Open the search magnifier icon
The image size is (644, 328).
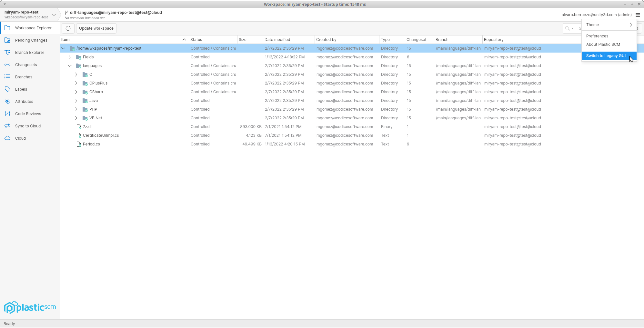pyautogui.click(x=568, y=28)
